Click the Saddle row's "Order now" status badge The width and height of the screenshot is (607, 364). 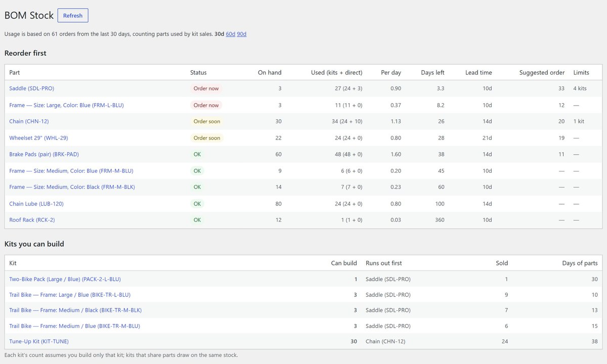coord(206,88)
